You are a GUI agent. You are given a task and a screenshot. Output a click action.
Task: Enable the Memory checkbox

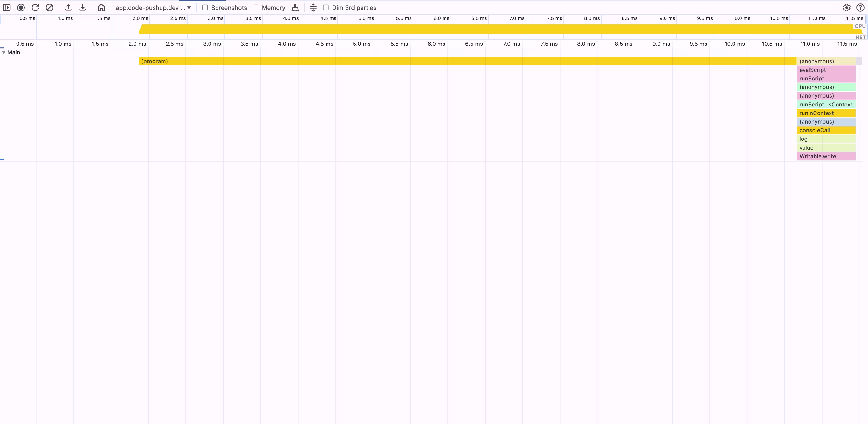(255, 7)
